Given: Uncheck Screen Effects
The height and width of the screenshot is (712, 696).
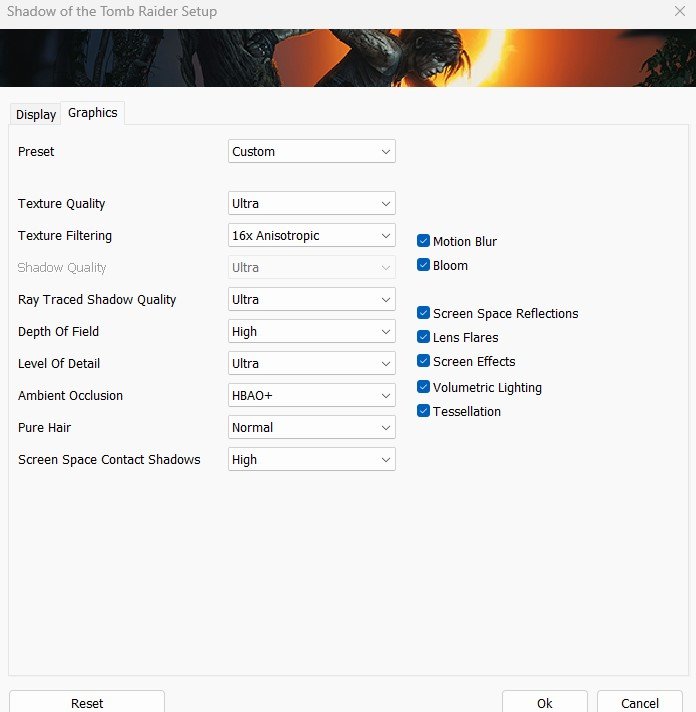Looking at the screenshot, I should point(423,361).
